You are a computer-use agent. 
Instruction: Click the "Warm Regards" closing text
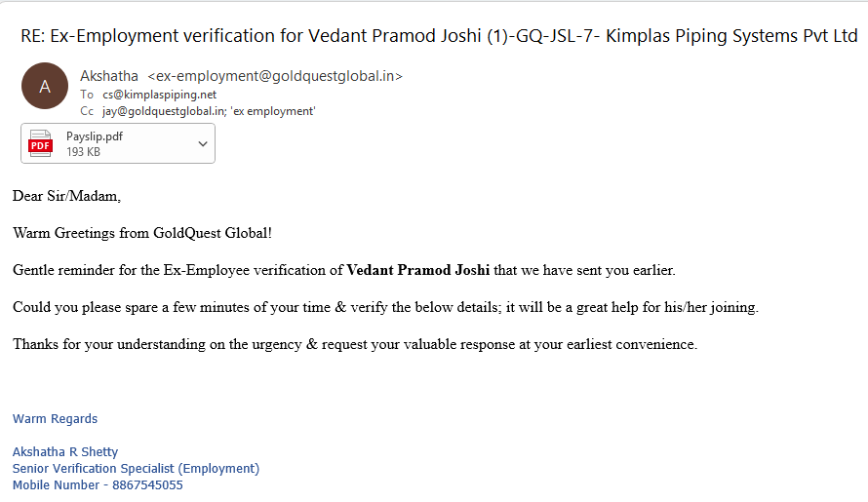[x=55, y=419]
